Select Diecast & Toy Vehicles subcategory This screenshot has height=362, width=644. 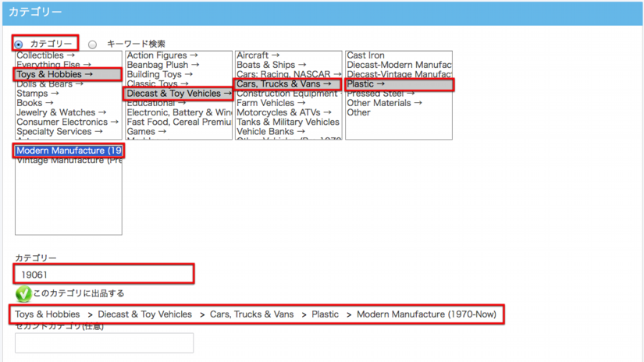click(178, 94)
